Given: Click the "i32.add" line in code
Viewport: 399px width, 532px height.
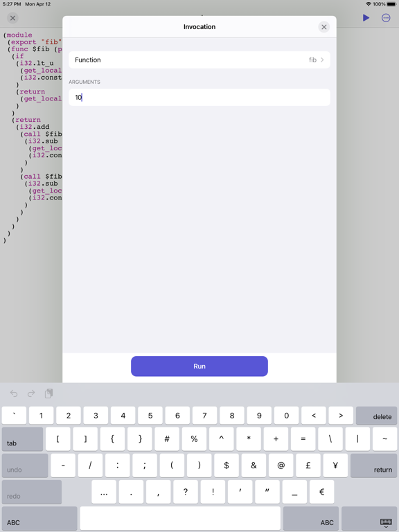Looking at the screenshot, I should [x=33, y=127].
